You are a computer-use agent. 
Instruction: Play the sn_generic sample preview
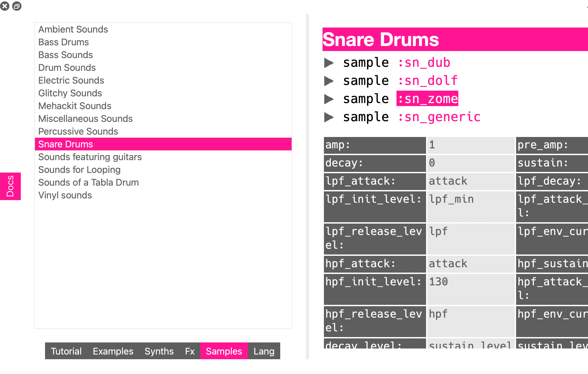[x=329, y=117]
